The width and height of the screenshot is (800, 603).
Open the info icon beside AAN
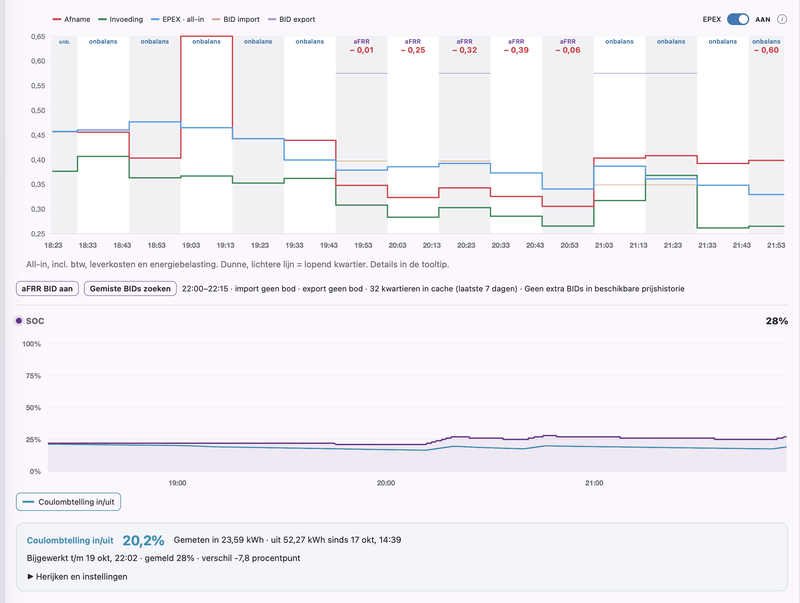click(782, 19)
